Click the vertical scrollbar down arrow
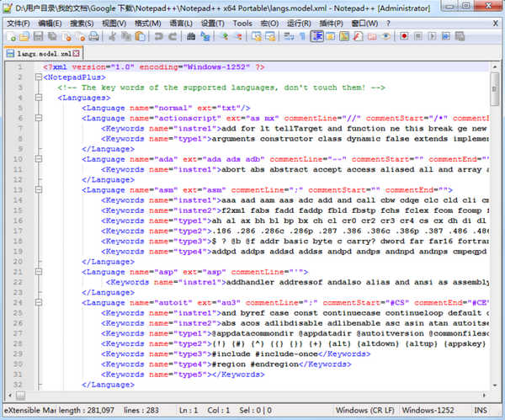 tap(494, 385)
